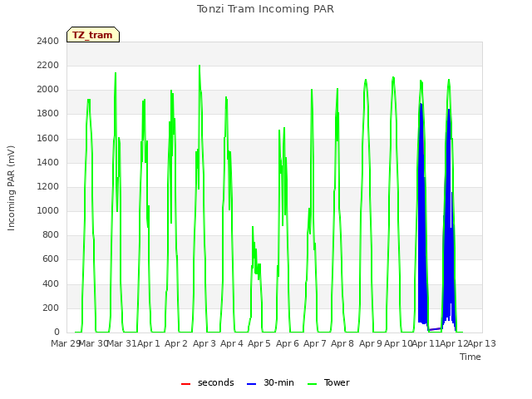Click the 'Apr 2' date tick label
Viewport: 532px width, 399px height.
[176, 343]
